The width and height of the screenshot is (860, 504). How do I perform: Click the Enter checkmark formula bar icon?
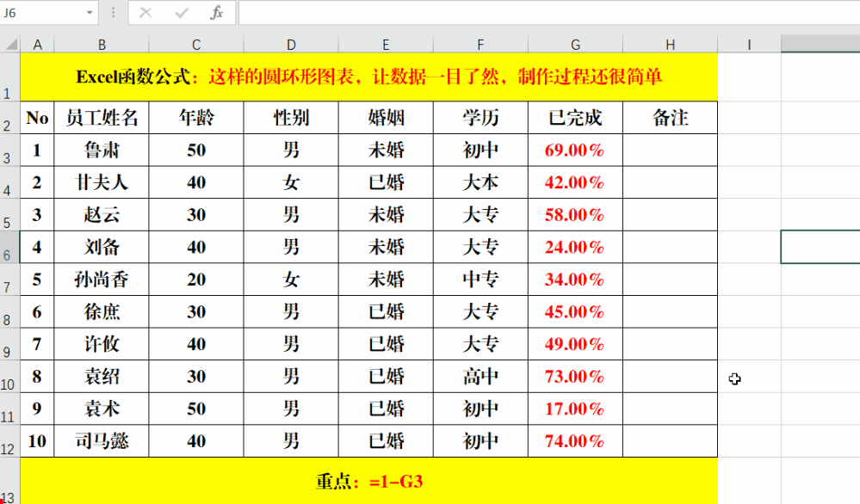(x=182, y=12)
